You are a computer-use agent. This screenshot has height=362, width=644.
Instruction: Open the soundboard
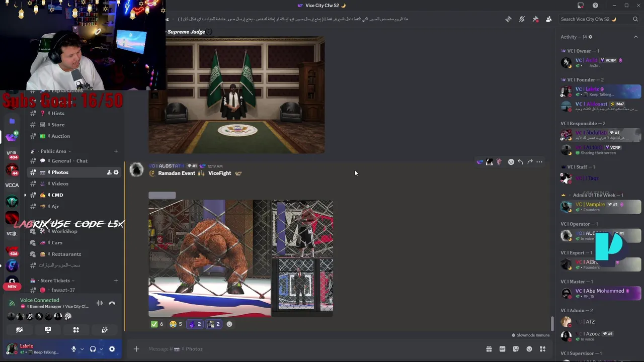click(105, 330)
